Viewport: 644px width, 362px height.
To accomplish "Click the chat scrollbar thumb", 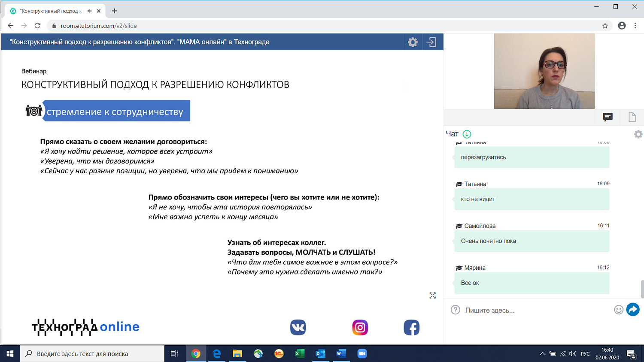I will tap(642, 289).
